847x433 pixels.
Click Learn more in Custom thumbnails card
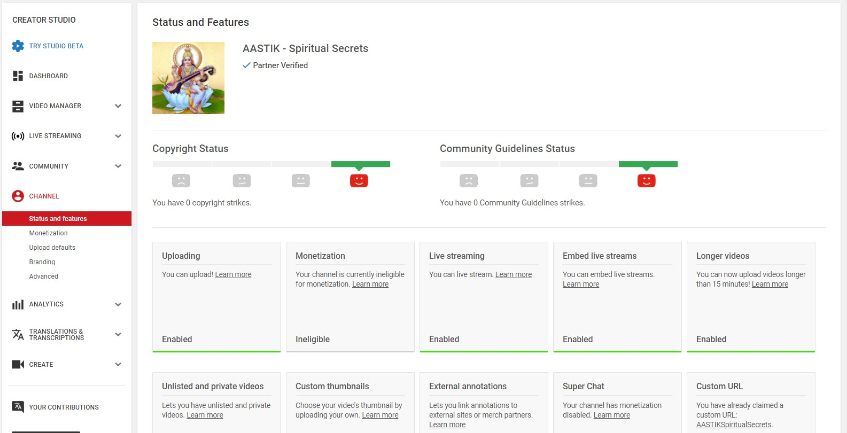[x=380, y=415]
